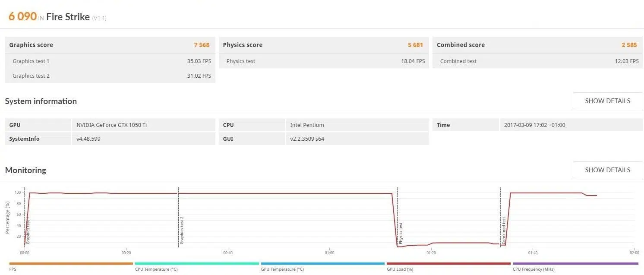644x275 pixels.
Task: Click the Percentage (%) axis label
Action: coord(7,218)
